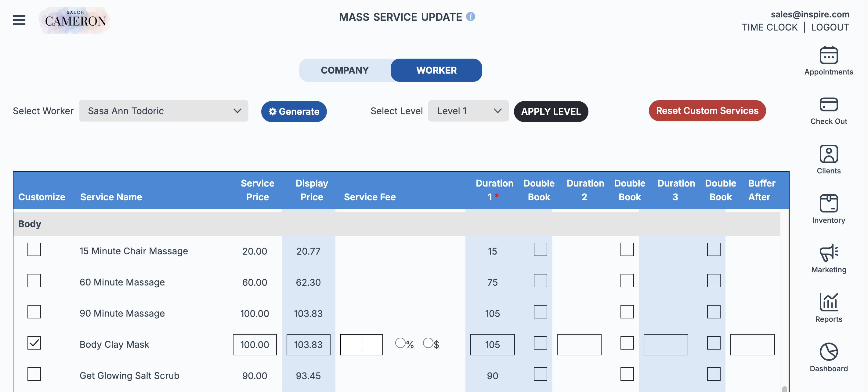The height and width of the screenshot is (392, 868).
Task: Click Body Clay Mask Duration 2 field
Action: click(579, 345)
